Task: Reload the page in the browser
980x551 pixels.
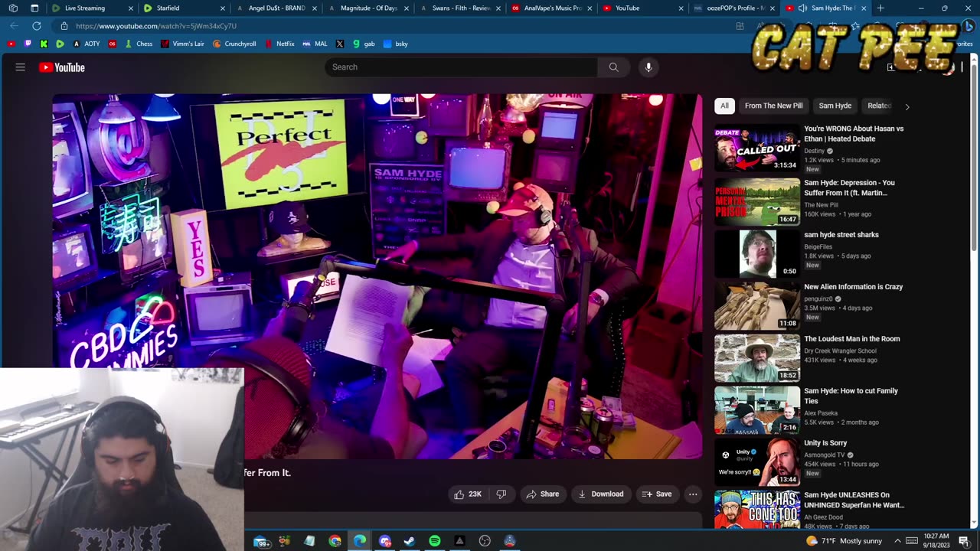Action: [36, 26]
